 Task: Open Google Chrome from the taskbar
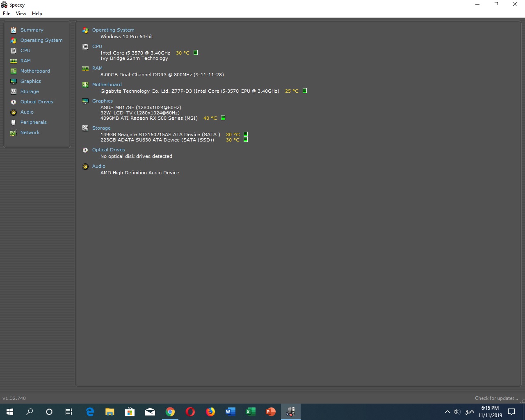(170, 412)
